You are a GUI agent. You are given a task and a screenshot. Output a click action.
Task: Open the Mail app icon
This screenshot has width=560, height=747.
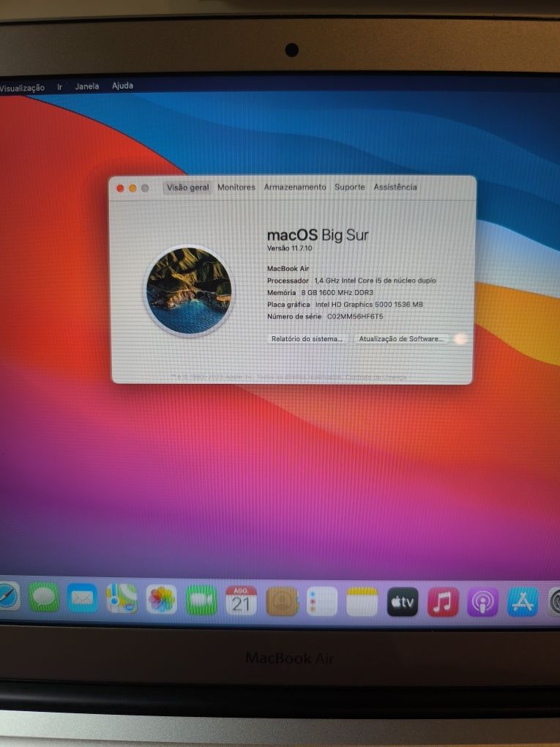coord(83,598)
